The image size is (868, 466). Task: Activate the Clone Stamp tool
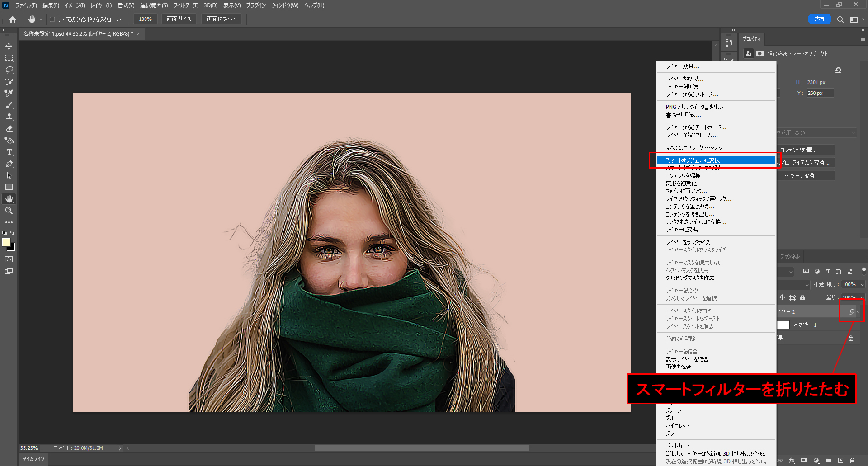9,117
